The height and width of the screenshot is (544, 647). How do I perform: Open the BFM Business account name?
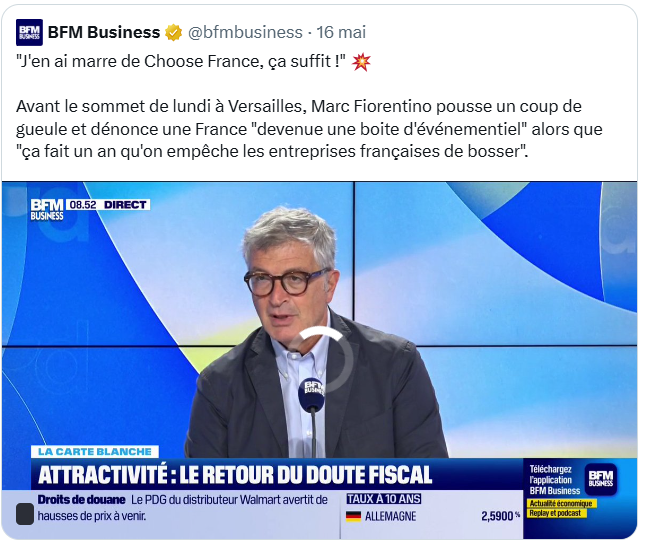pos(104,32)
